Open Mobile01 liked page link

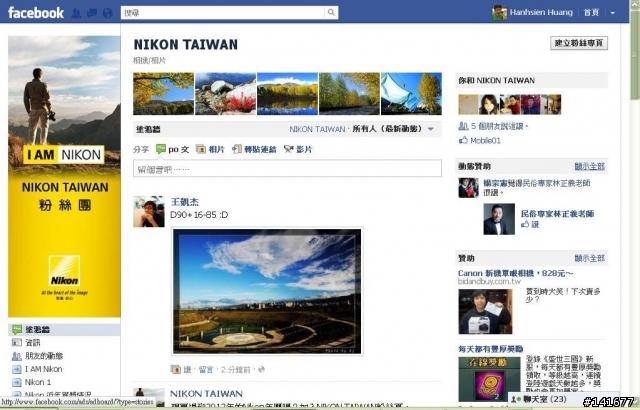click(x=485, y=141)
